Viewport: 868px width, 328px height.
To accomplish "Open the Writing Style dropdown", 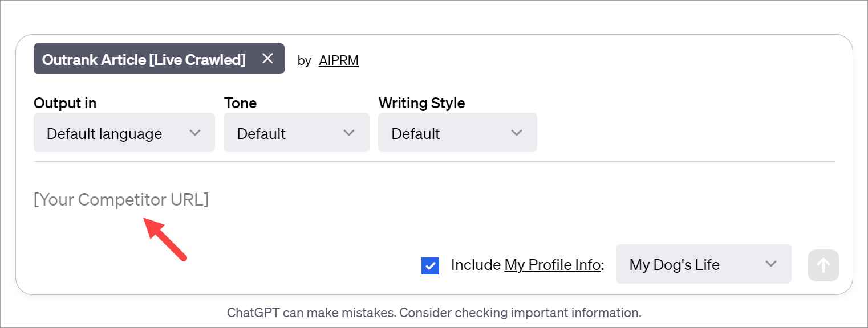I will pos(457,132).
